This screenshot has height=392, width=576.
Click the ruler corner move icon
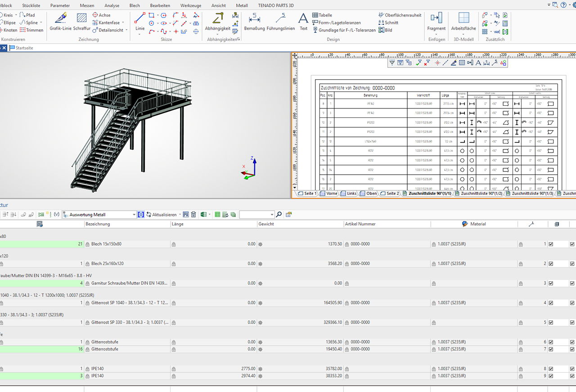pyautogui.click(x=295, y=56)
